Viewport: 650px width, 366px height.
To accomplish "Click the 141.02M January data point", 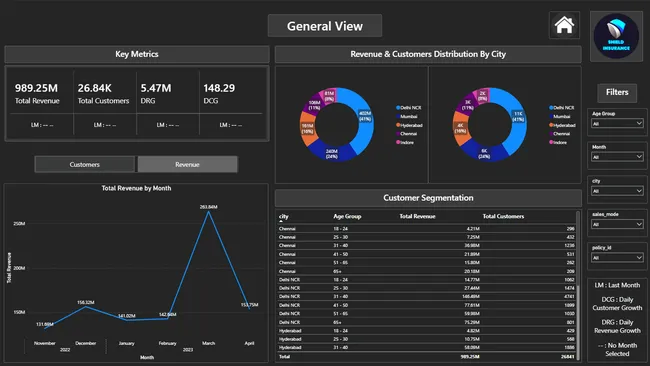I will pos(126,320).
